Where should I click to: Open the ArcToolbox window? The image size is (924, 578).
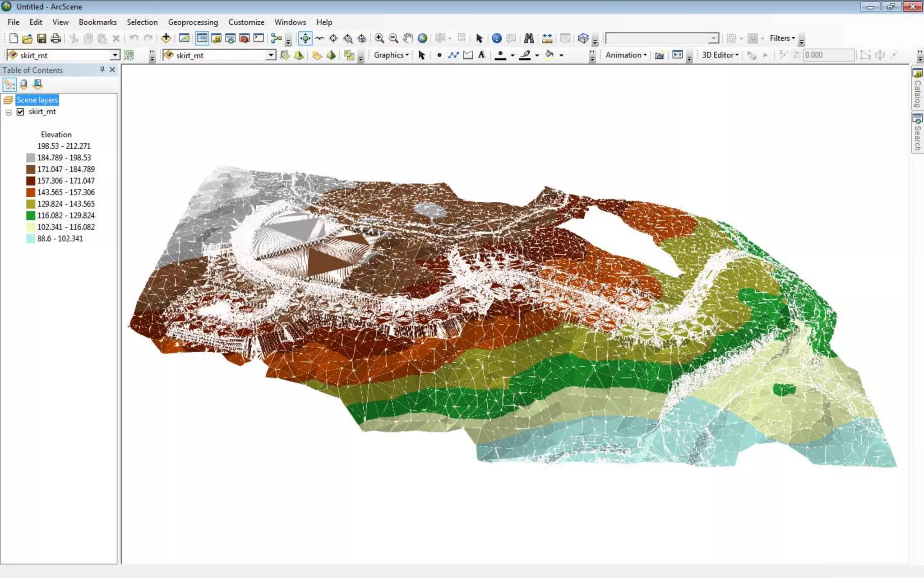click(x=244, y=38)
